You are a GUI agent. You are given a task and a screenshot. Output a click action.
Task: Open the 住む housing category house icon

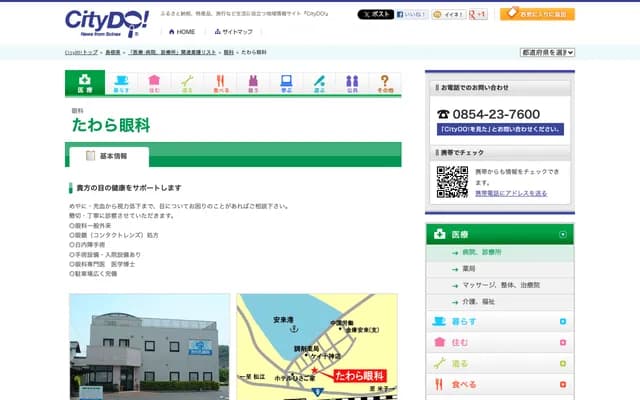point(154,83)
